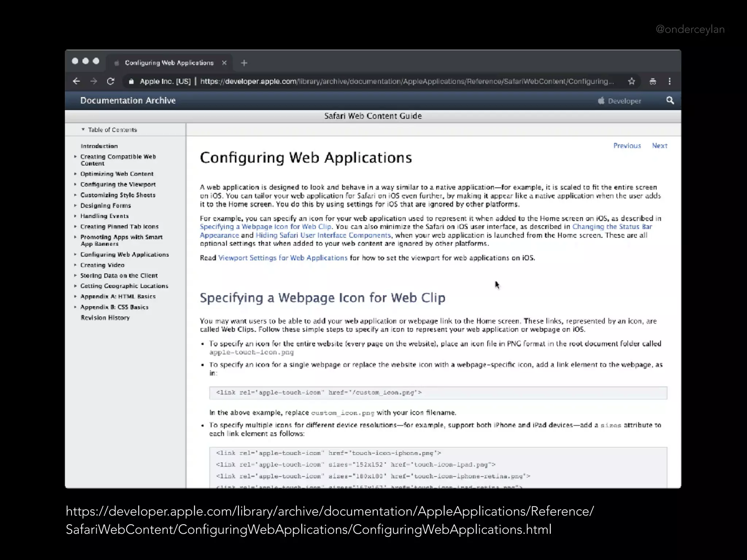Open the incognito icon next to the bookmark star
The image size is (747, 560).
653,81
